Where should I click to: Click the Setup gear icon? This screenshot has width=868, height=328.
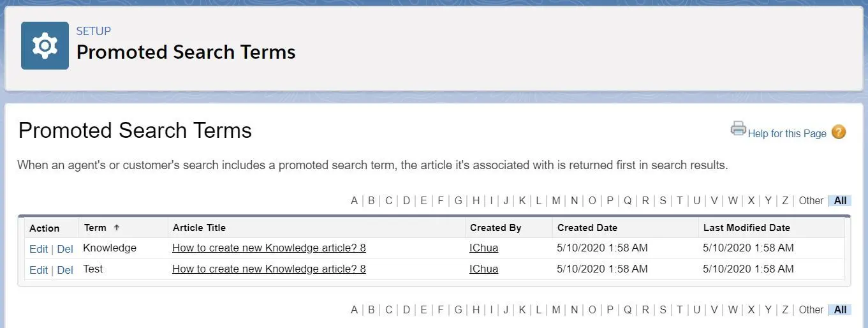(x=45, y=45)
